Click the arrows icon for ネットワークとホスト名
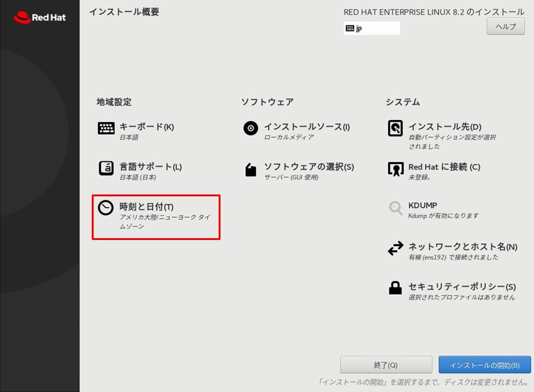The width and height of the screenshot is (534, 392). (395, 248)
